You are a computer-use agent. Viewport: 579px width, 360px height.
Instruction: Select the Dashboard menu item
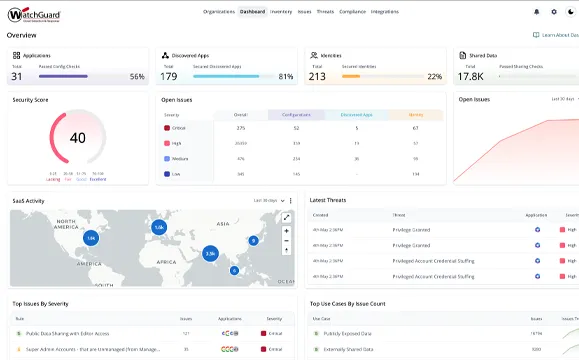click(253, 12)
